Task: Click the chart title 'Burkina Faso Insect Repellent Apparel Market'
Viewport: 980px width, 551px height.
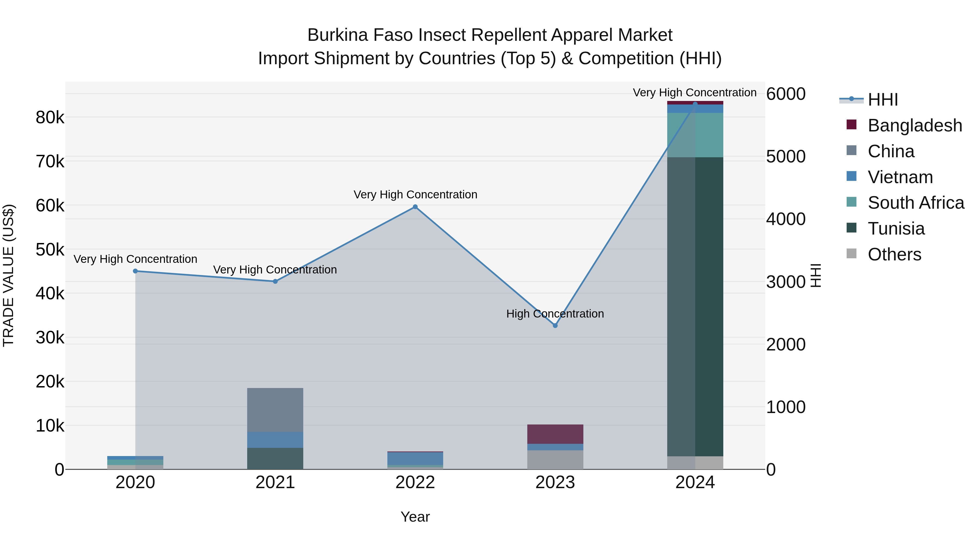Action: 490,35
